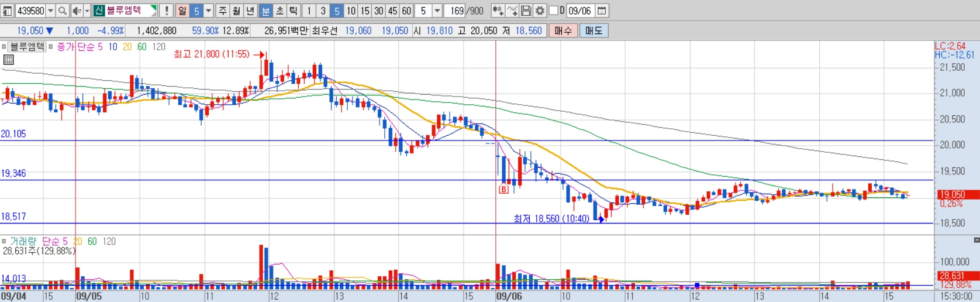Viewport: 980px width, 302px height.
Task: Click the 매수 buy button
Action: coord(563,30)
